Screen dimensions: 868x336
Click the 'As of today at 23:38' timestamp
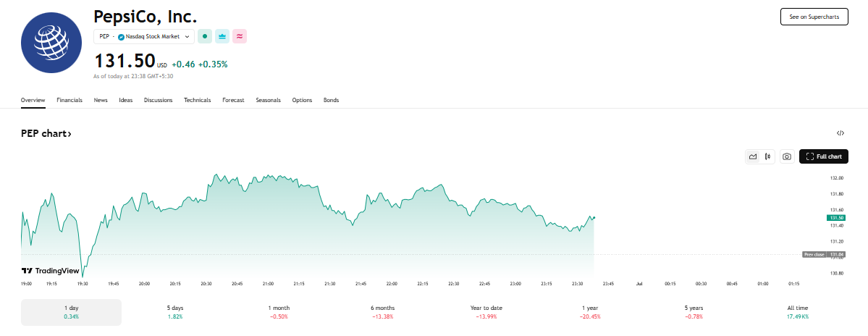pyautogui.click(x=133, y=76)
